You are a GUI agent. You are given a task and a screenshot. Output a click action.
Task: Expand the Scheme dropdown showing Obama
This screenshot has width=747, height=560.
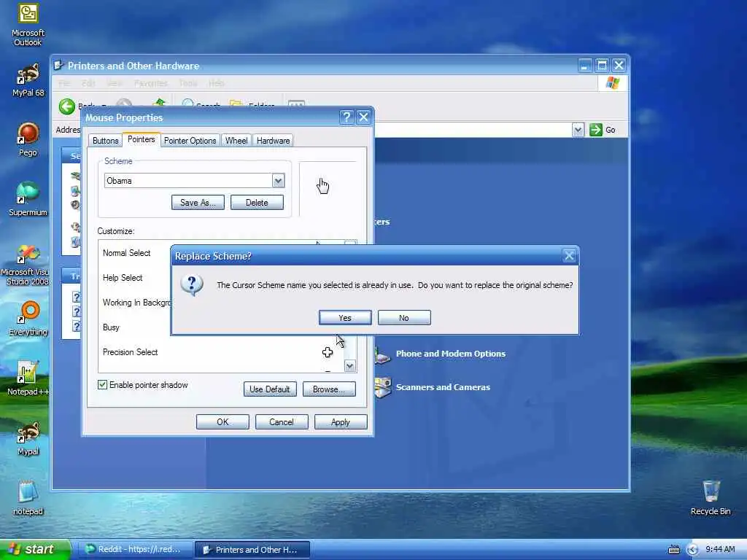coord(278,181)
